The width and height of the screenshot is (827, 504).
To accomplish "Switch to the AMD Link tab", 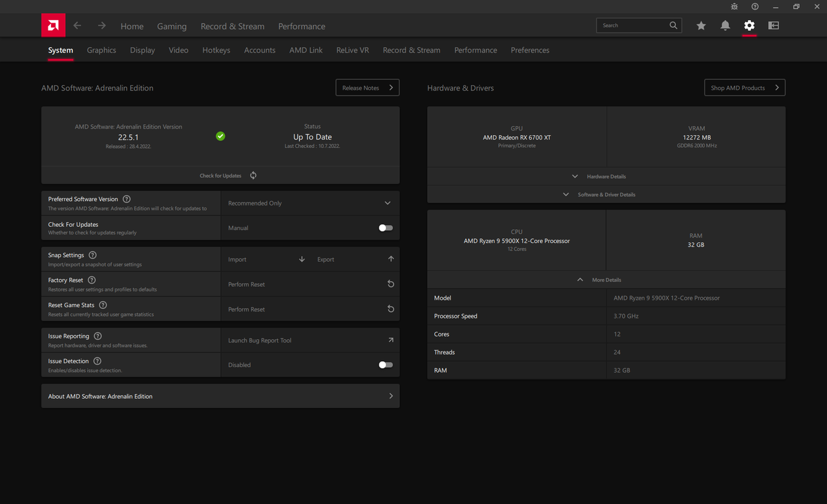I will pyautogui.click(x=306, y=50).
